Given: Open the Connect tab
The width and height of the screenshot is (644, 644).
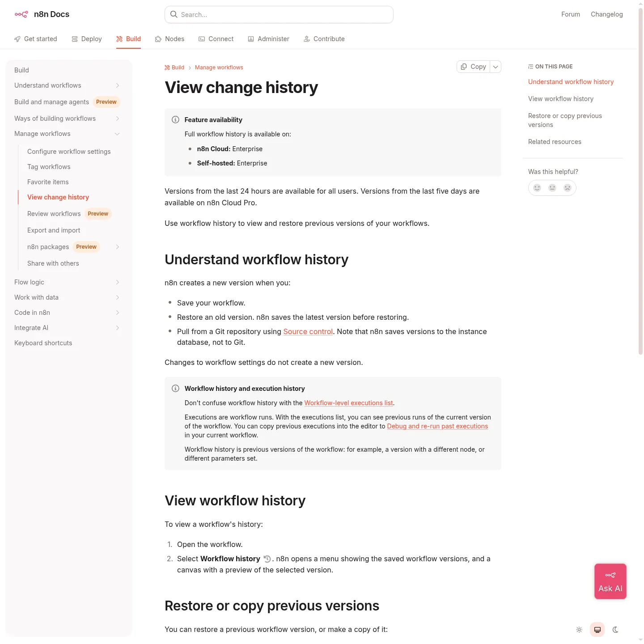Looking at the screenshot, I should 216,39.
